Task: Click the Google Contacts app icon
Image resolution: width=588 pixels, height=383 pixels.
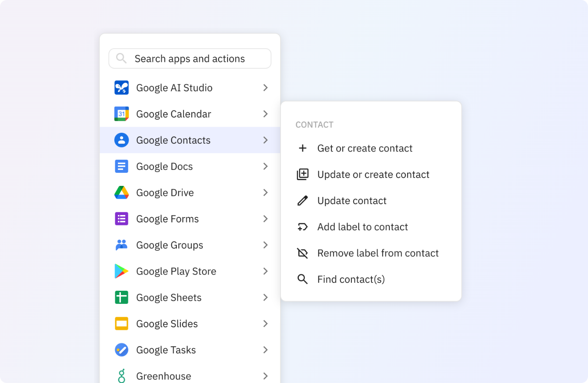Action: point(121,140)
